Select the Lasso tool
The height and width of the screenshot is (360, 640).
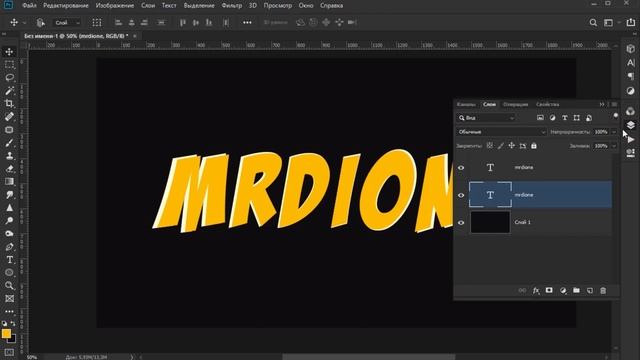[x=9, y=78]
